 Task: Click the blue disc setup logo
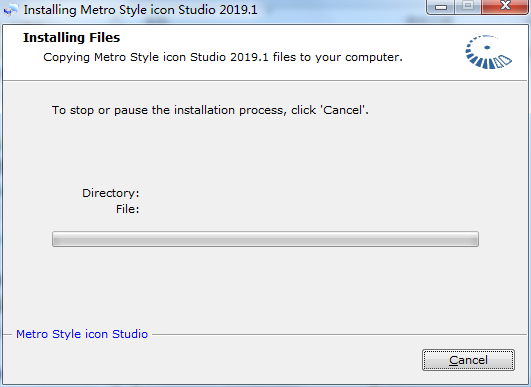click(488, 52)
